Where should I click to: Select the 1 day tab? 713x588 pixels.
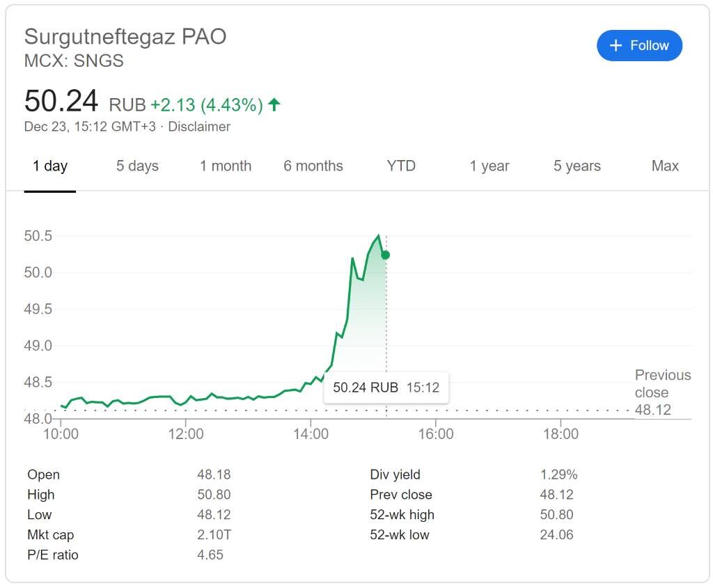point(50,166)
